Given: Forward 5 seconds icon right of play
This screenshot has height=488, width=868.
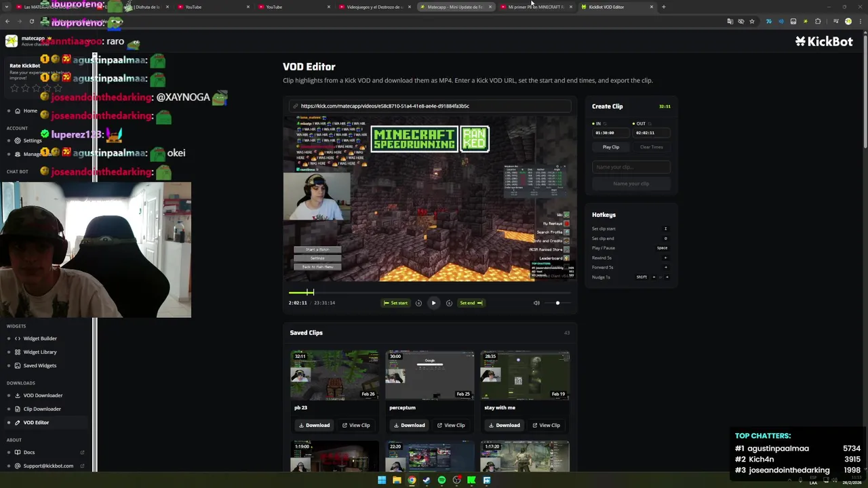Looking at the screenshot, I should pyautogui.click(x=449, y=303).
